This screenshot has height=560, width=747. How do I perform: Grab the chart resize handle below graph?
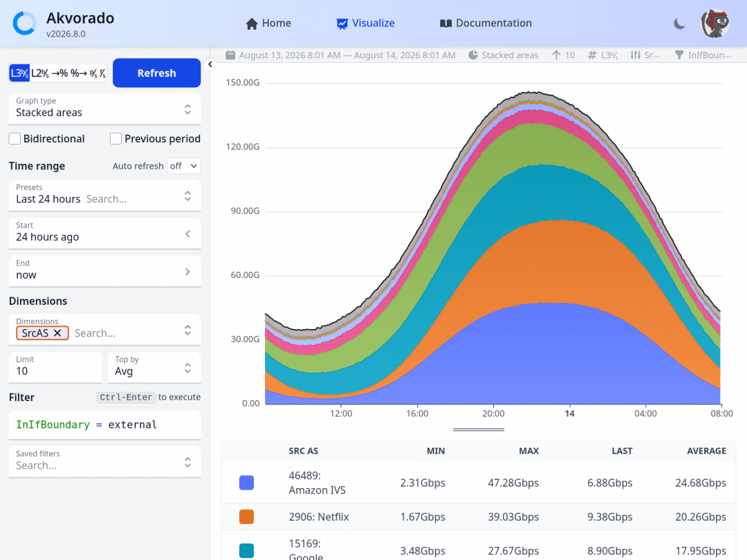tap(479, 429)
